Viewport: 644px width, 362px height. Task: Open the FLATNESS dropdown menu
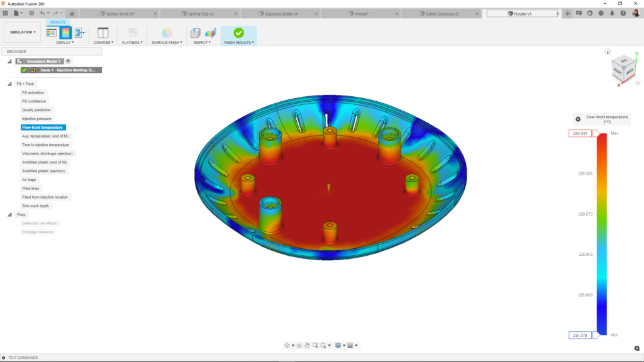pyautogui.click(x=132, y=43)
